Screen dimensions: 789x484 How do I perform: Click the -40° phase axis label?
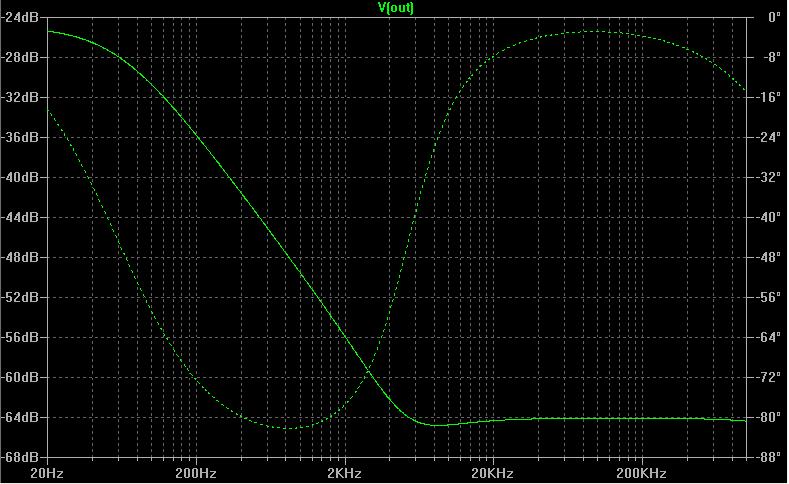click(x=767, y=217)
